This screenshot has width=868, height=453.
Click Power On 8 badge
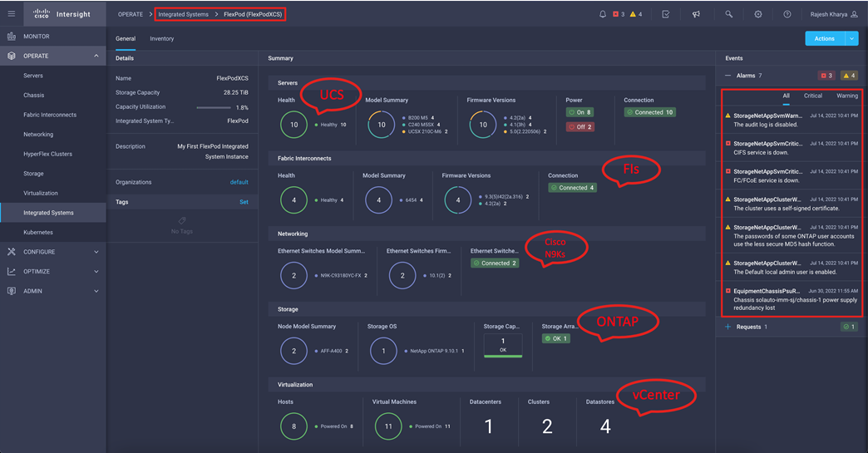pos(579,112)
